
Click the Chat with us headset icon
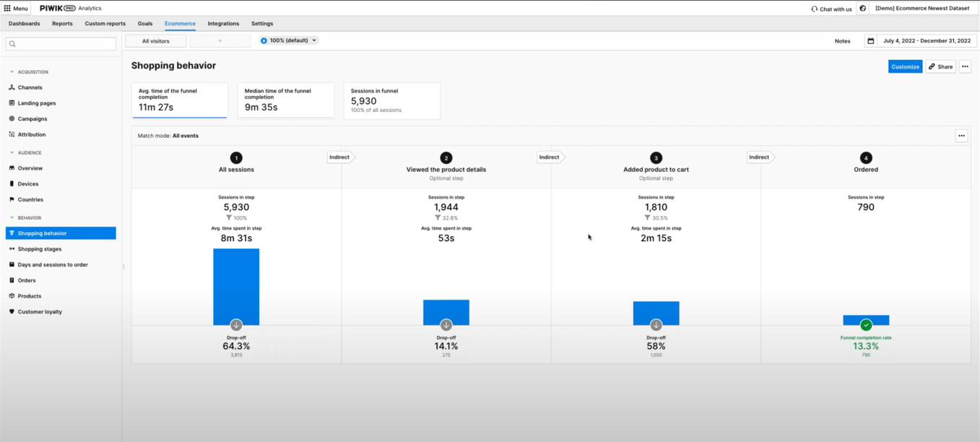815,9
